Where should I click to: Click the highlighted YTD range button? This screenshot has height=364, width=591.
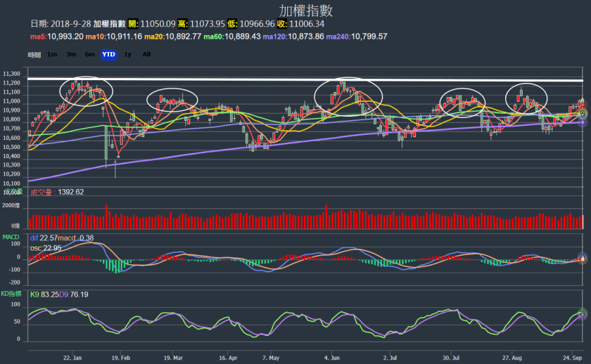(x=108, y=54)
